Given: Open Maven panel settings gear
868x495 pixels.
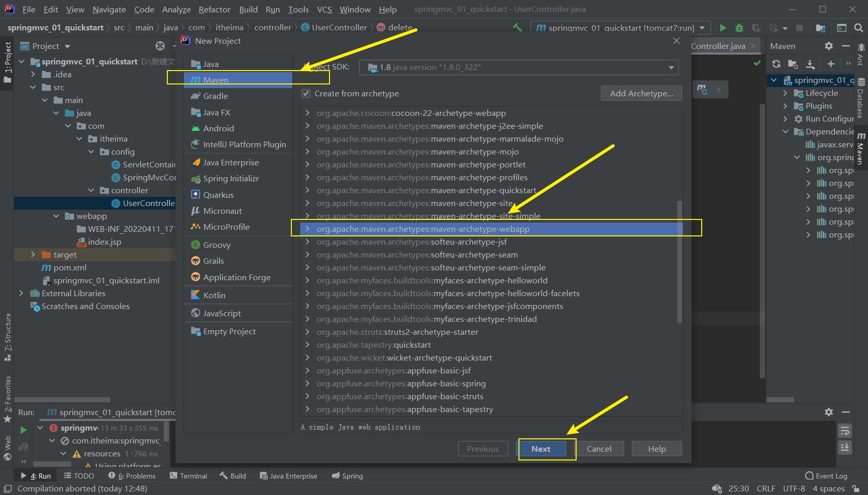Looking at the screenshot, I should (829, 46).
